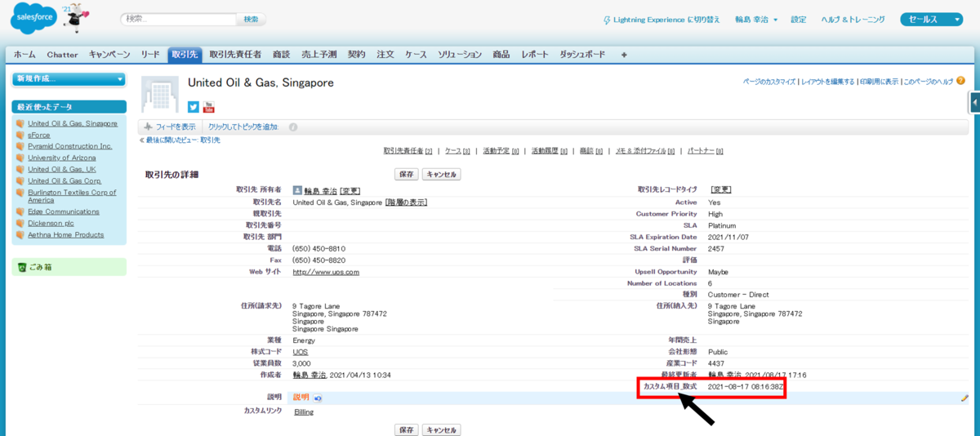Image resolution: width=980 pixels, height=436 pixels.
Task: Click the owner avatar icon next to 輪島 幸治
Action: (297, 189)
